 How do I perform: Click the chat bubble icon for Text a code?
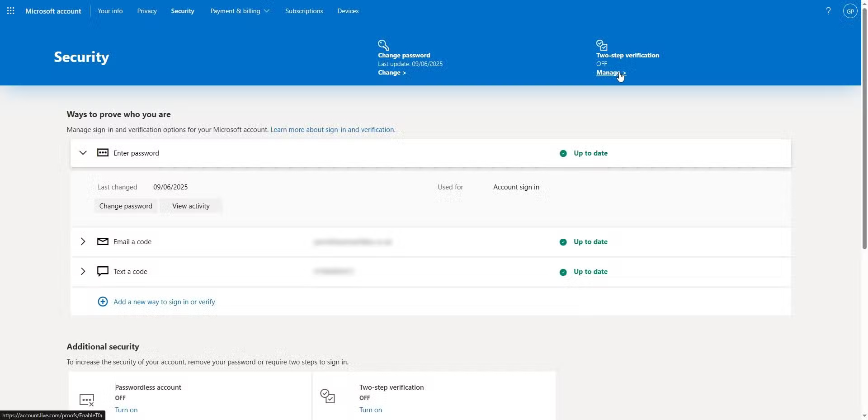tap(103, 271)
